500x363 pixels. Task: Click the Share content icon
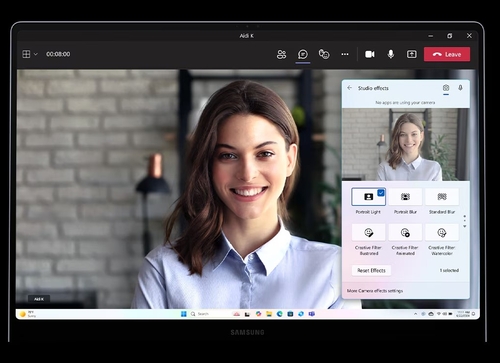pyautogui.click(x=412, y=54)
